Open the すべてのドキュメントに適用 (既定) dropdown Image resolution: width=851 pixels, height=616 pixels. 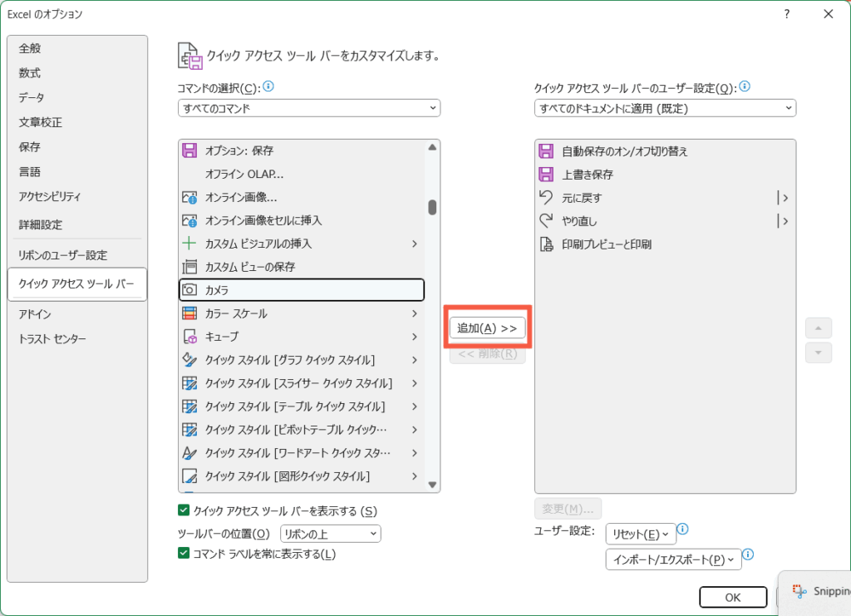pos(665,108)
